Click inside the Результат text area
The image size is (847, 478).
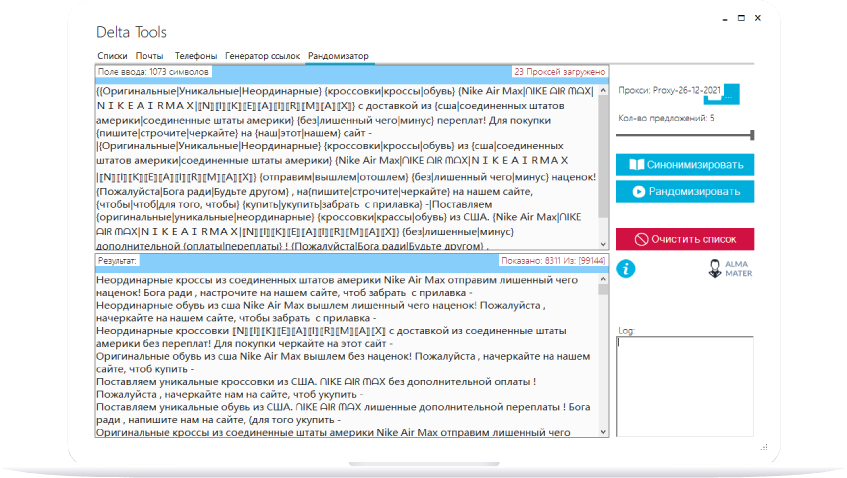(347, 355)
